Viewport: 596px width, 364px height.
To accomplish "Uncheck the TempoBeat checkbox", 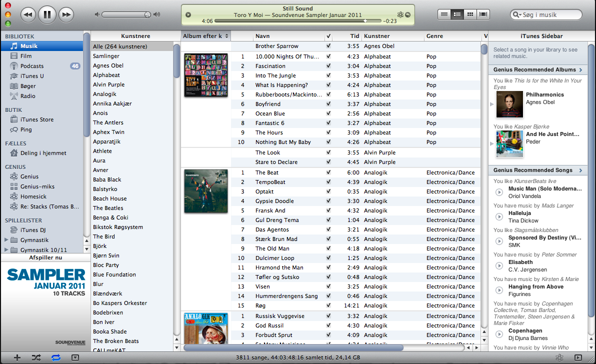I will pos(328,182).
